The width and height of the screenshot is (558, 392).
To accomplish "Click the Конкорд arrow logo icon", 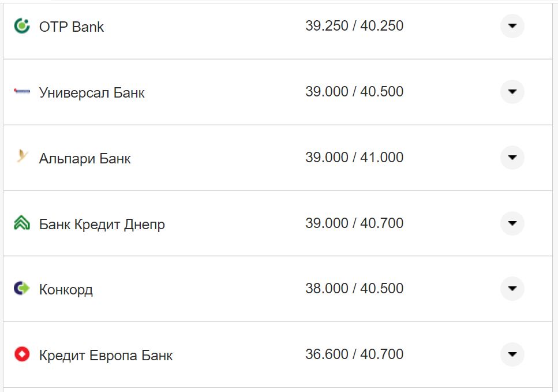I will (x=22, y=288).
